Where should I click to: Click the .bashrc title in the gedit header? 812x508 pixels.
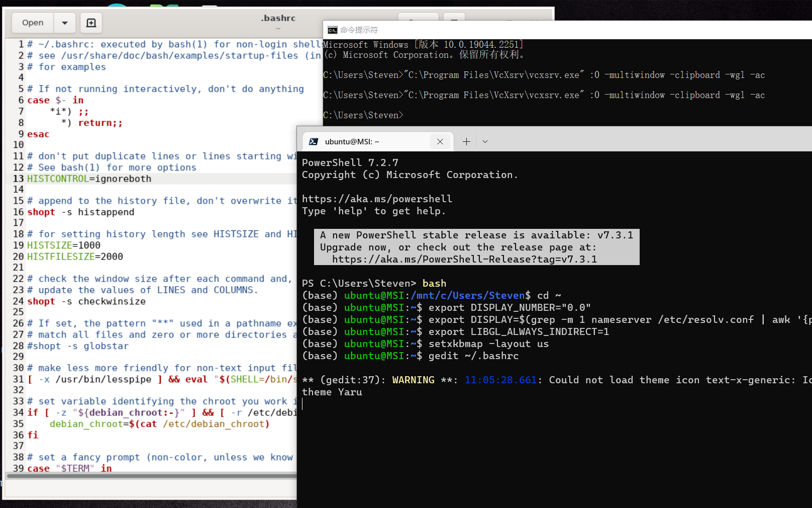point(278,18)
